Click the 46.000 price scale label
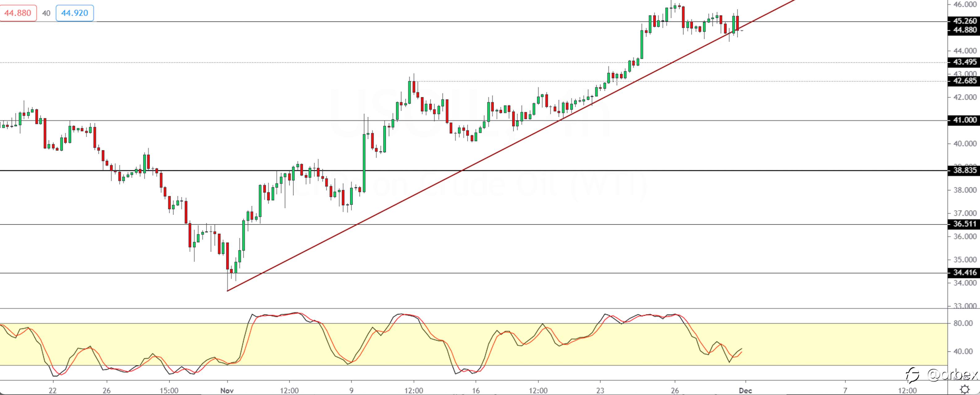The width and height of the screenshot is (980, 395). tap(965, 4)
